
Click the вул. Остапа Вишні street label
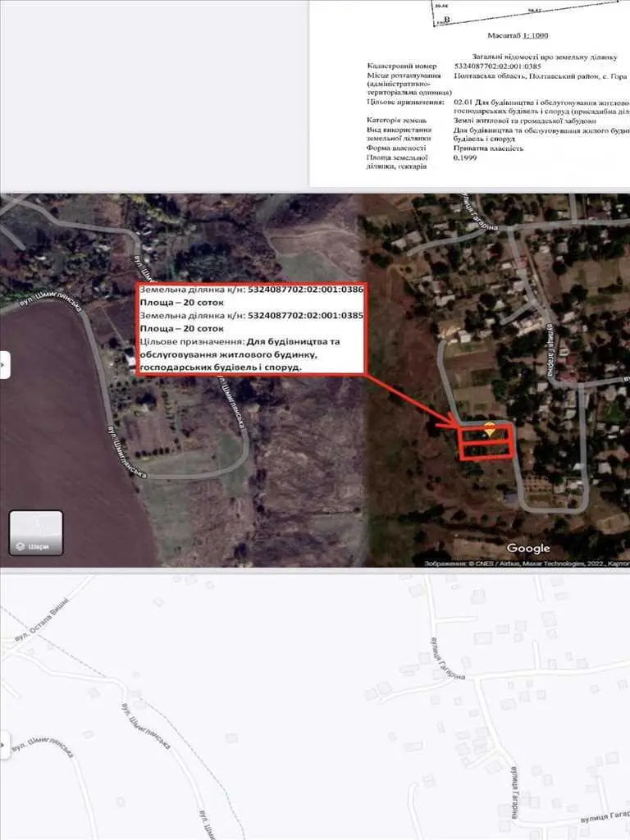coord(45,619)
